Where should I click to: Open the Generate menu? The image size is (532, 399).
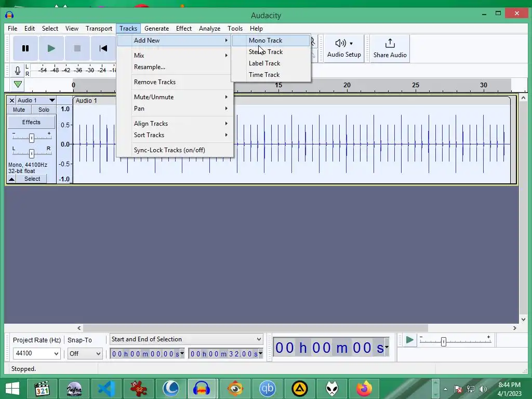click(156, 29)
